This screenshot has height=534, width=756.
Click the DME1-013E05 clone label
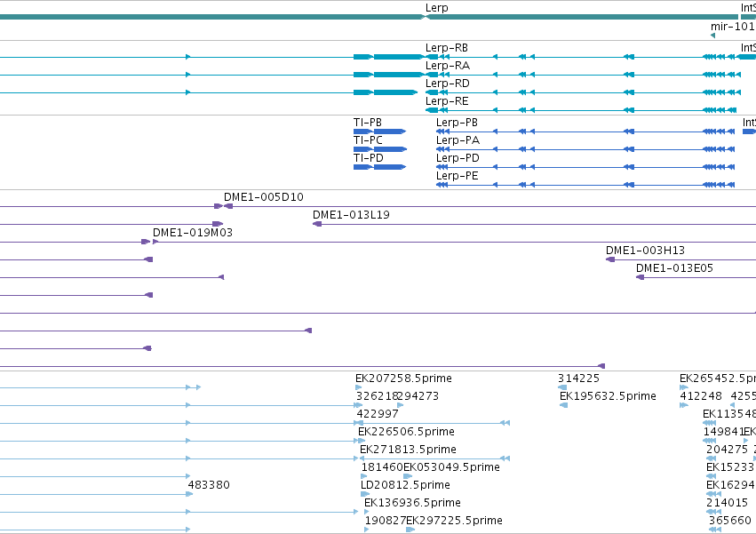click(x=674, y=268)
